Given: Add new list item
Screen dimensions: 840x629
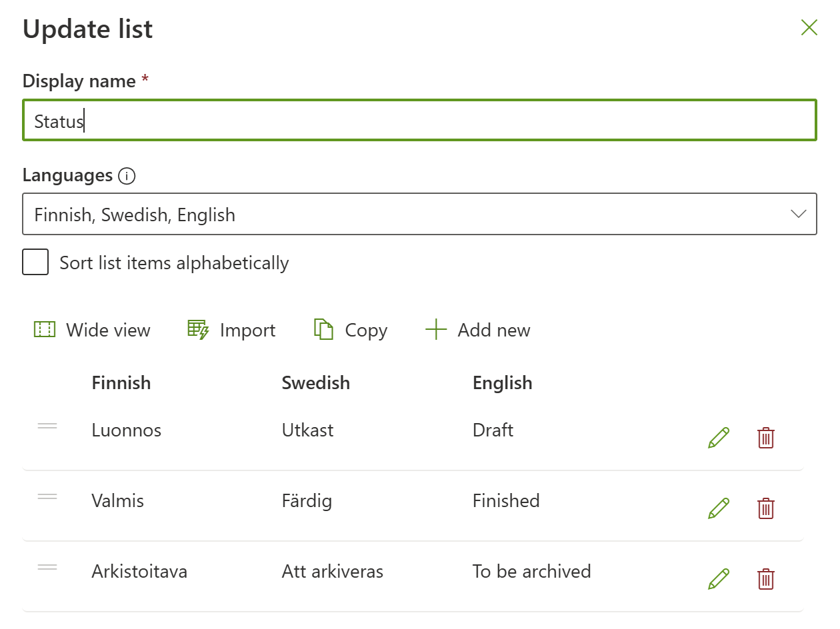Looking at the screenshot, I should pos(478,330).
